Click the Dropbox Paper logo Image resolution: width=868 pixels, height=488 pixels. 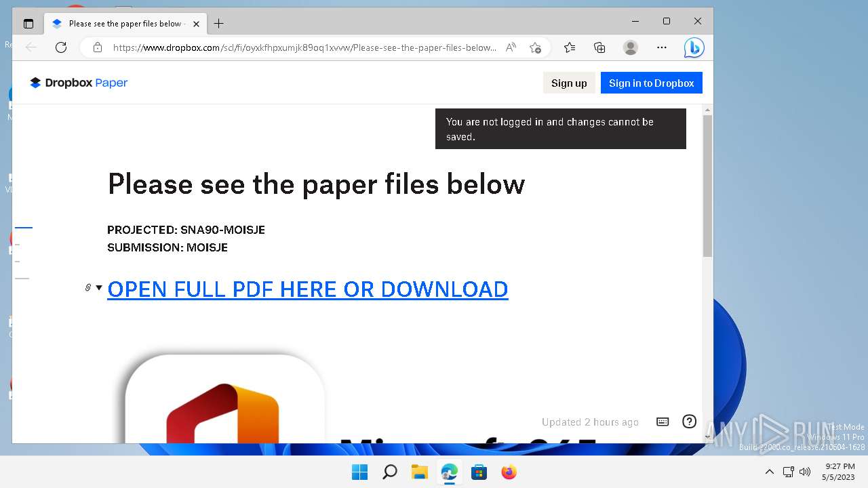pos(79,83)
